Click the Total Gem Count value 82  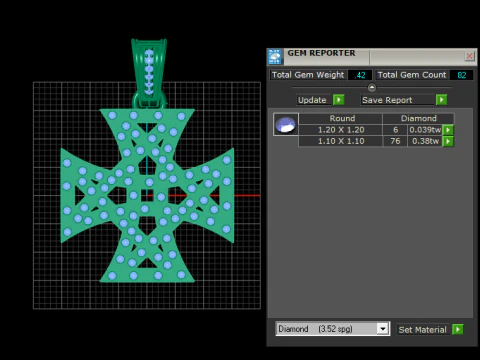(x=461, y=75)
